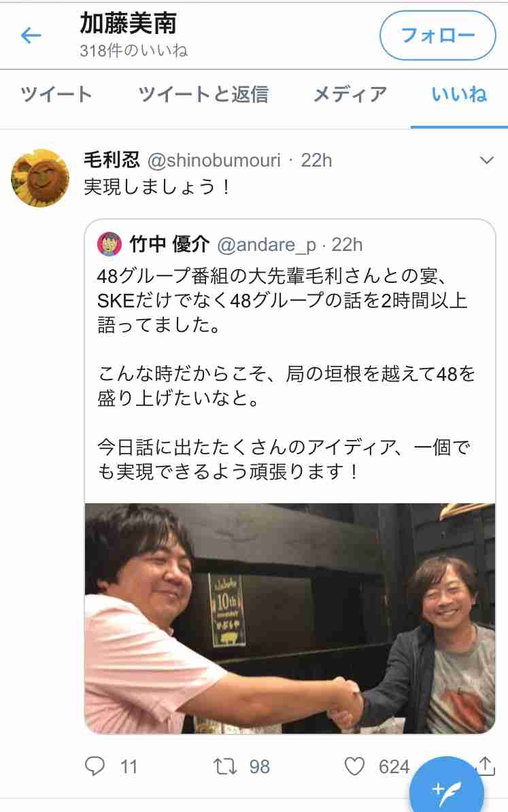This screenshot has width=508, height=812.
Task: Select the いいね tab
Action: pyautogui.click(x=459, y=95)
